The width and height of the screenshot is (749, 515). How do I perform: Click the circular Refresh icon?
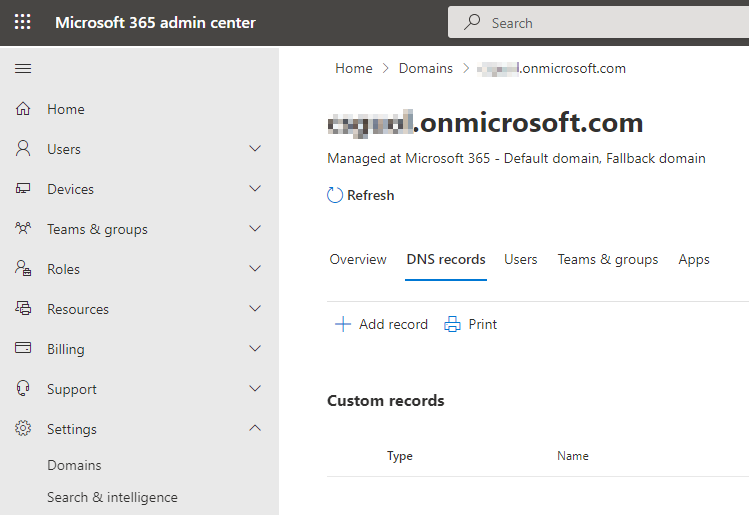point(335,195)
